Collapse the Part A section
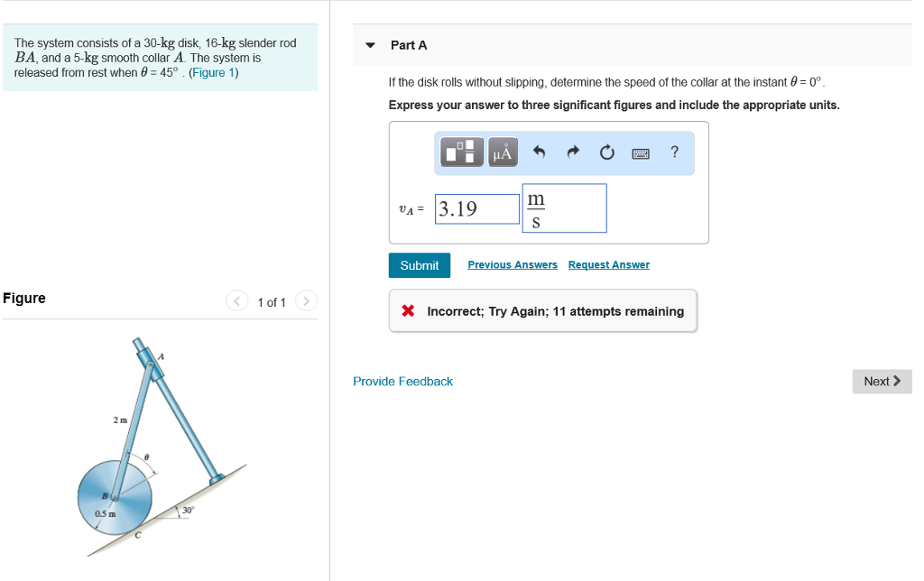924x581 pixels. coord(370,44)
